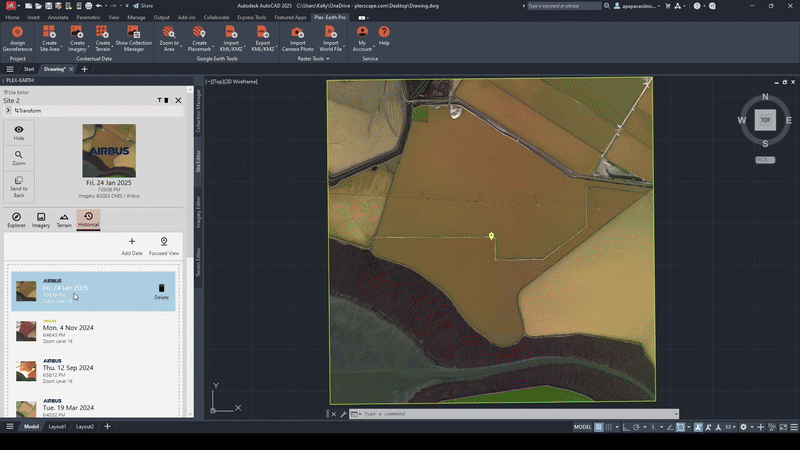Select the Mon. 4 Nov 2024 imagery entry
Image resolution: width=800 pixels, height=450 pixels.
[x=93, y=331]
